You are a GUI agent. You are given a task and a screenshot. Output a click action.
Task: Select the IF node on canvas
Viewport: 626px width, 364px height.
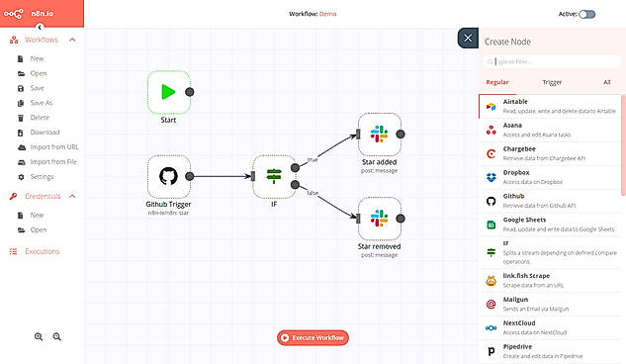tap(274, 176)
